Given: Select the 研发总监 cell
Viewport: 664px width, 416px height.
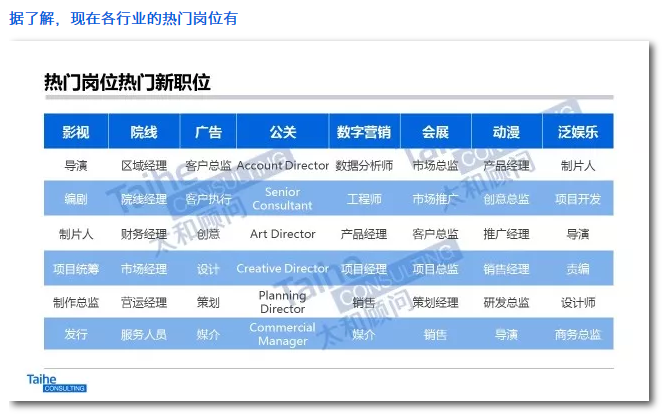Looking at the screenshot, I should pos(506,302).
